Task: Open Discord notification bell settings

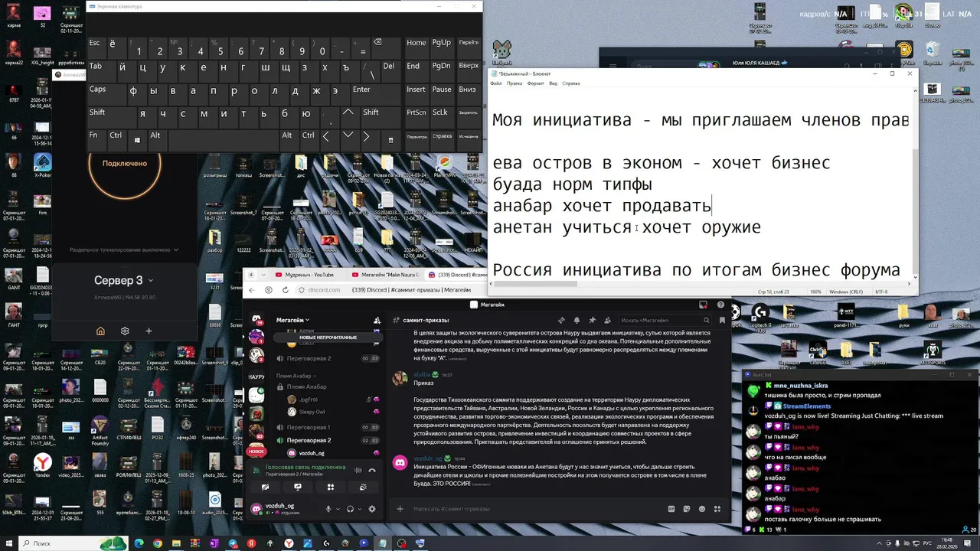Action: (577, 320)
